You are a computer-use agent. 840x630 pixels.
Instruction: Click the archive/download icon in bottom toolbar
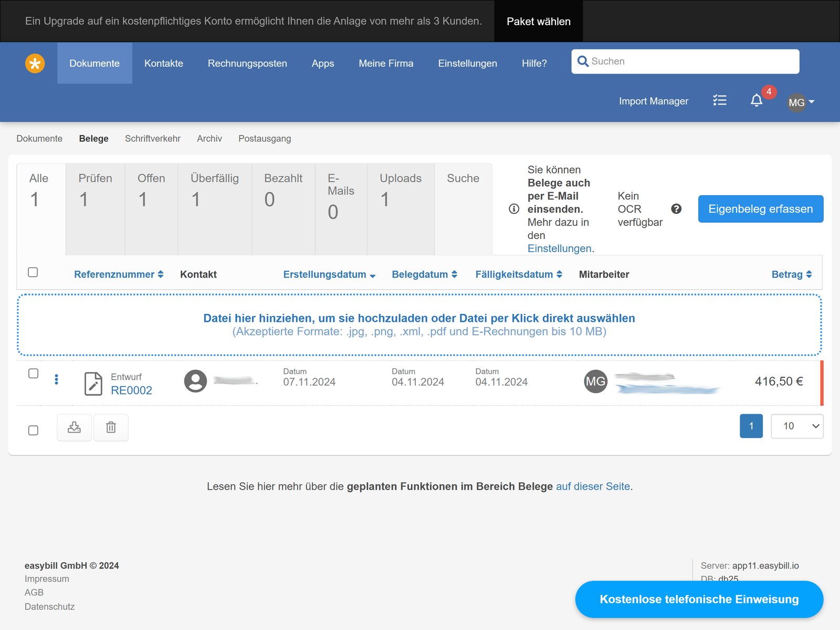74,427
